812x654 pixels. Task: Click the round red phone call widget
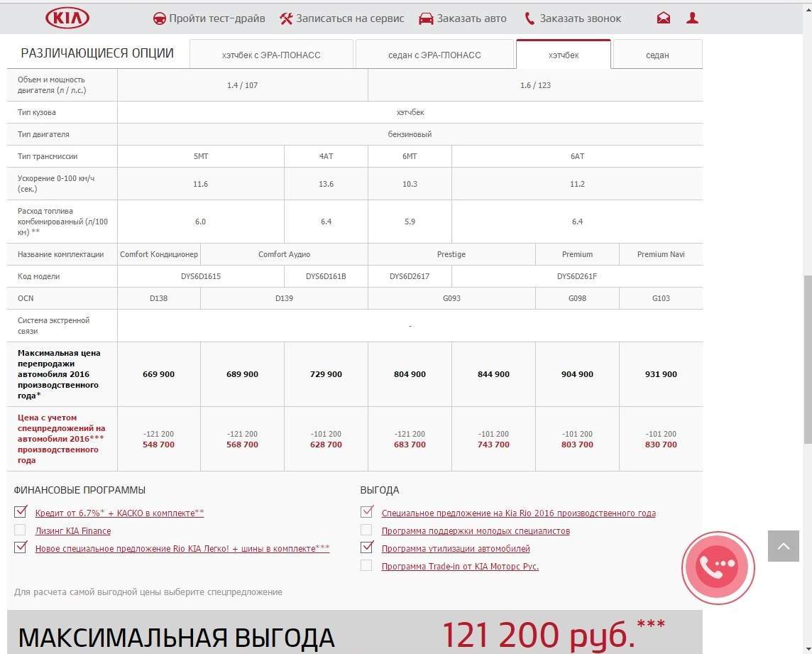(x=718, y=567)
